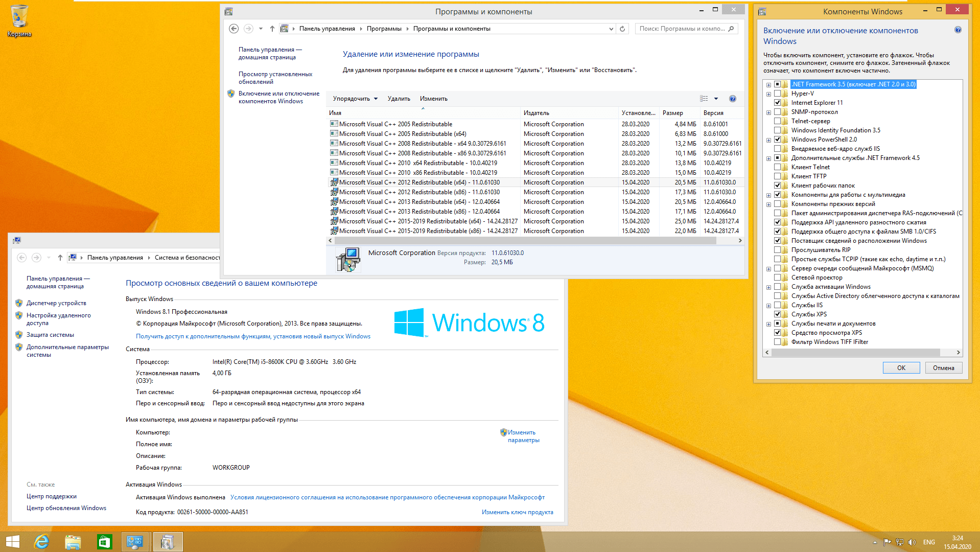This screenshot has height=552, width=980.
Task: Click the help icon in Windows Components dialog
Action: pos(958,30)
